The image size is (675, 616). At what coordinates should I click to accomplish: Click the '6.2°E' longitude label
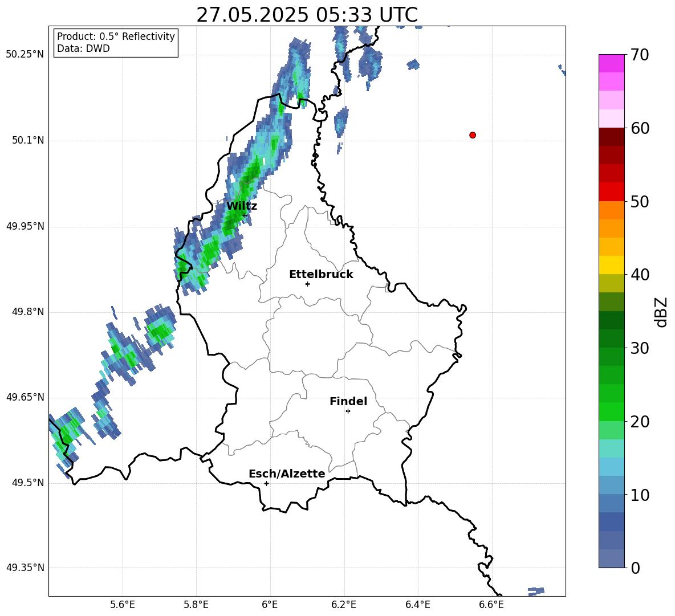point(344,605)
